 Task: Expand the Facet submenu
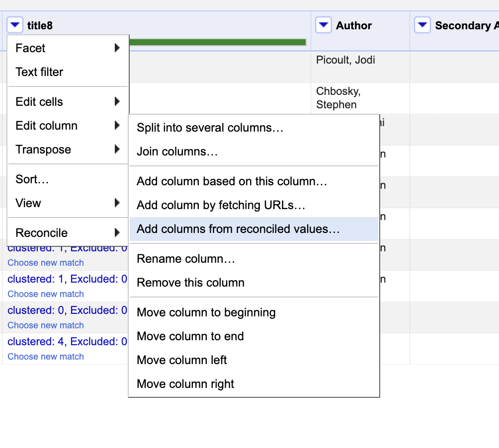tap(68, 48)
